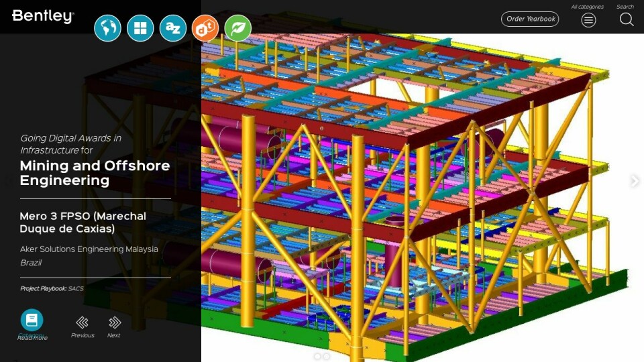The image size is (644, 362).
Task: Select the first slide indicator dot
Action: [x=317, y=356]
